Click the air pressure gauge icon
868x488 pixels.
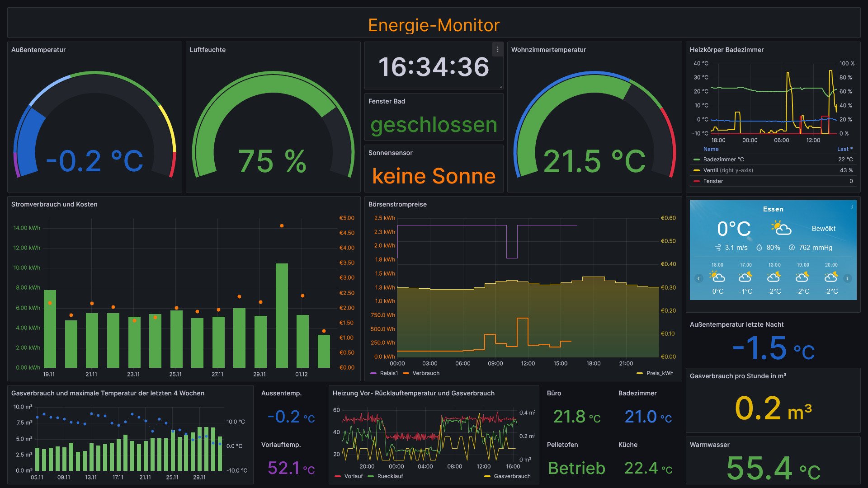click(792, 248)
